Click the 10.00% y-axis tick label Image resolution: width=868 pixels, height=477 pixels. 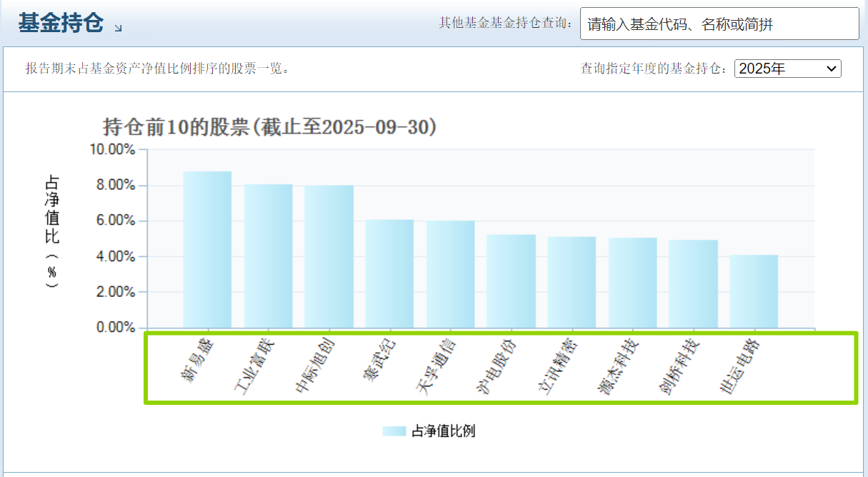pos(111,149)
